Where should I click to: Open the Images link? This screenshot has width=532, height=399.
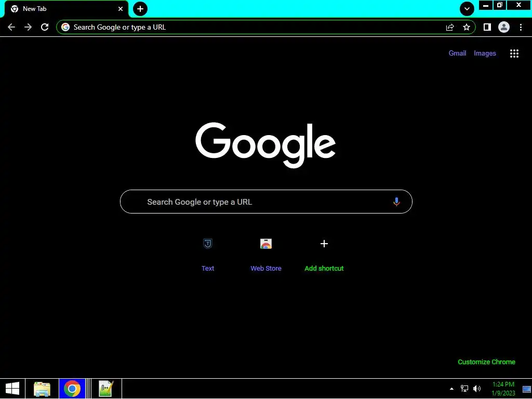pos(485,54)
